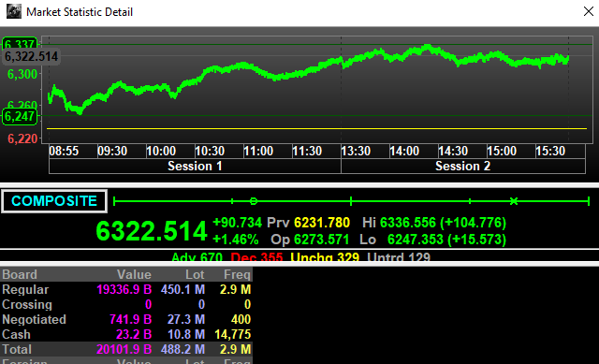Click the +1.46% percentage change

235,240
